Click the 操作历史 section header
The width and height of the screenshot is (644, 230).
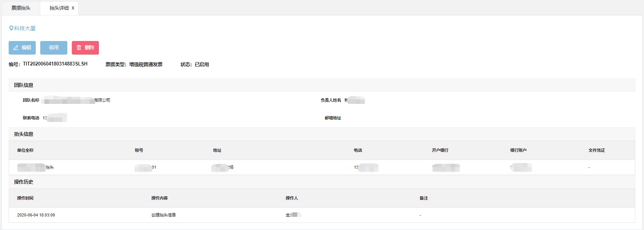click(24, 182)
